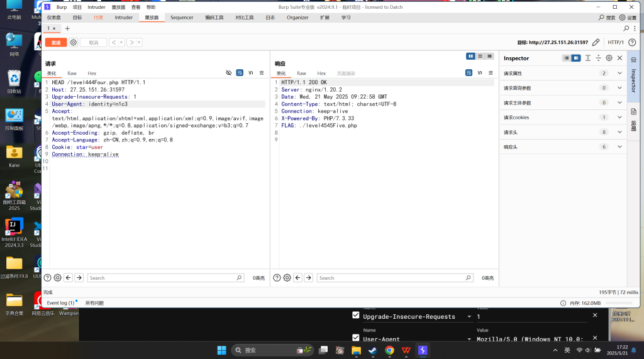This screenshot has height=359, width=644.
Task: Switch to the Proxy (代理) tab
Action: click(98, 18)
